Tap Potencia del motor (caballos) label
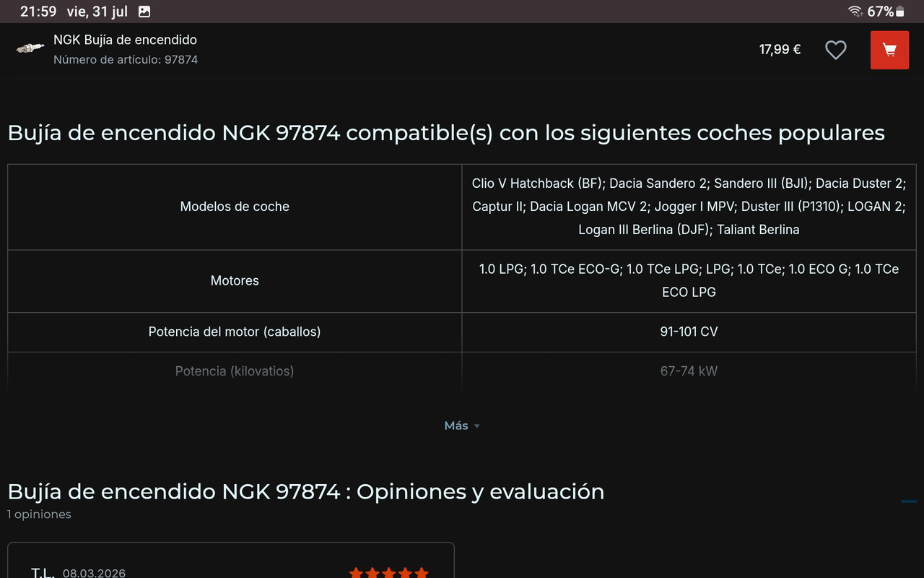 235,332
